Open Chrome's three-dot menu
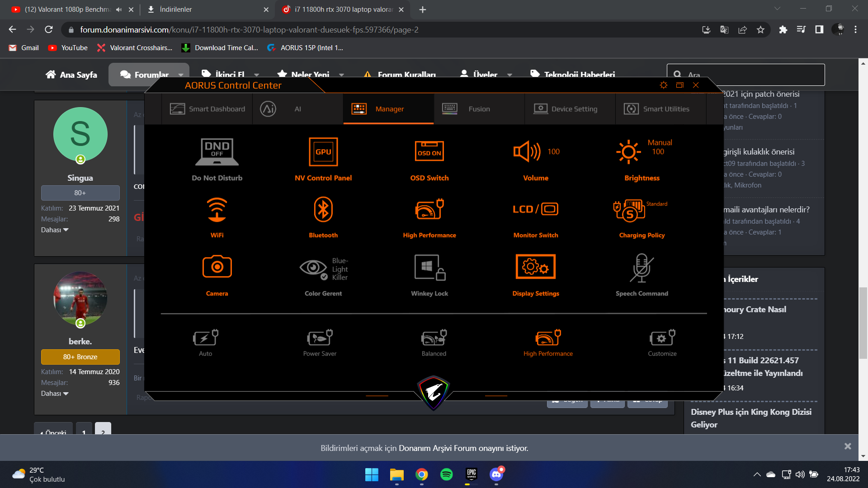Viewport: 868px width, 488px height. [x=855, y=30]
